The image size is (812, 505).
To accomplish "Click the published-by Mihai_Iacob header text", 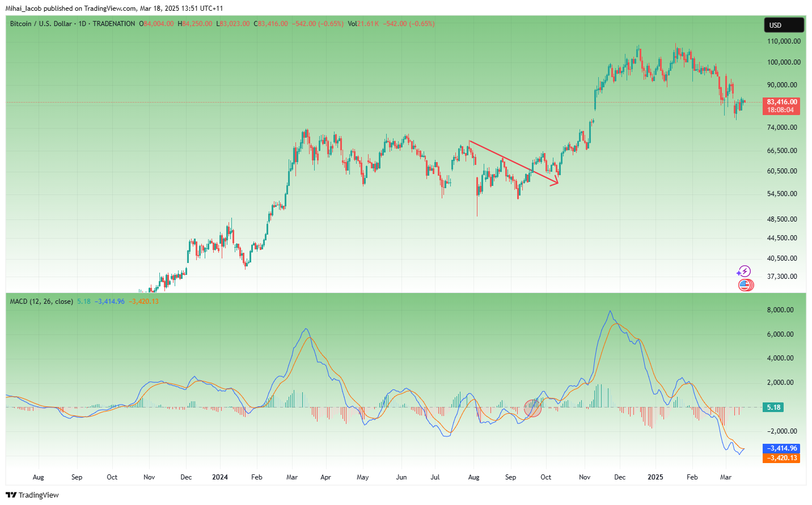I will click(x=114, y=9).
